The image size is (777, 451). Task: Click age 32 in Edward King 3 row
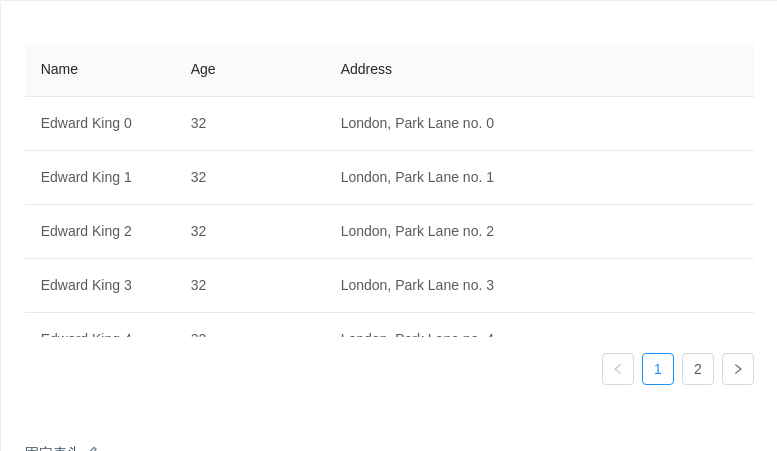tap(198, 285)
